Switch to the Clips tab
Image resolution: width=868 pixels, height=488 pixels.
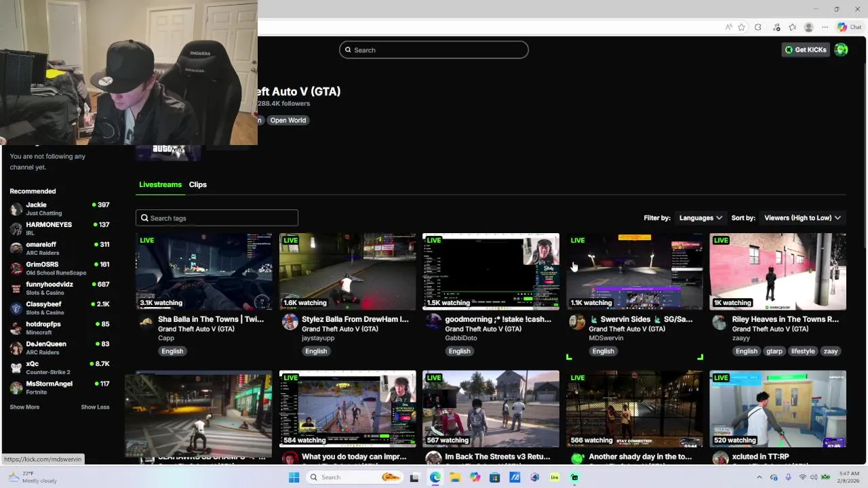198,184
